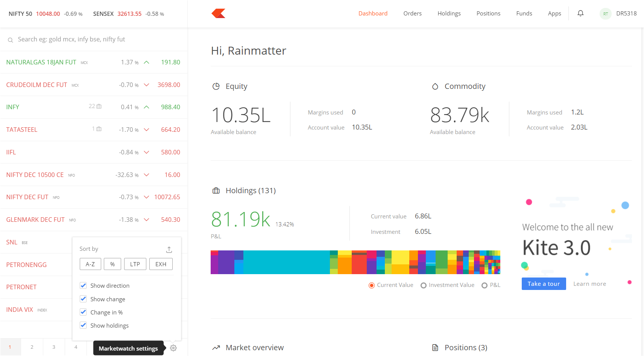Click the large purple holdings block
644x360 pixels.
(x=226, y=262)
